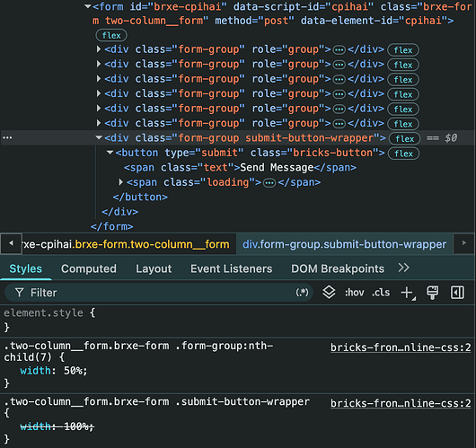Open bricks-fron…nline-css:2 link for submit-button-wrapper rule

tap(401, 403)
